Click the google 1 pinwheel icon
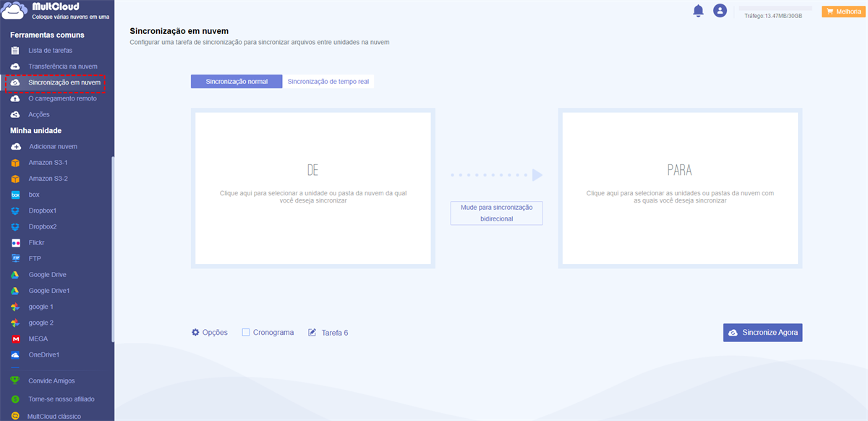 click(15, 307)
